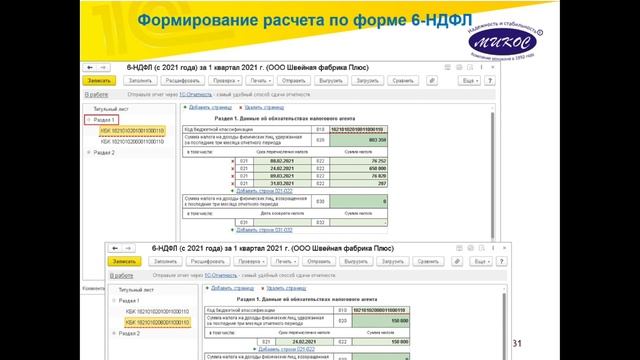Click forward arrow in back window

103,67
